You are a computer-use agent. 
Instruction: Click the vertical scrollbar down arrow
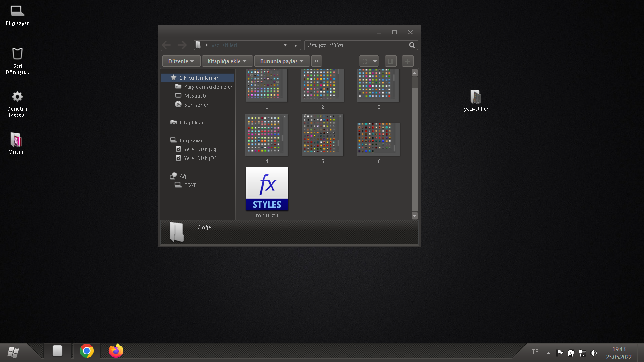pyautogui.click(x=415, y=216)
